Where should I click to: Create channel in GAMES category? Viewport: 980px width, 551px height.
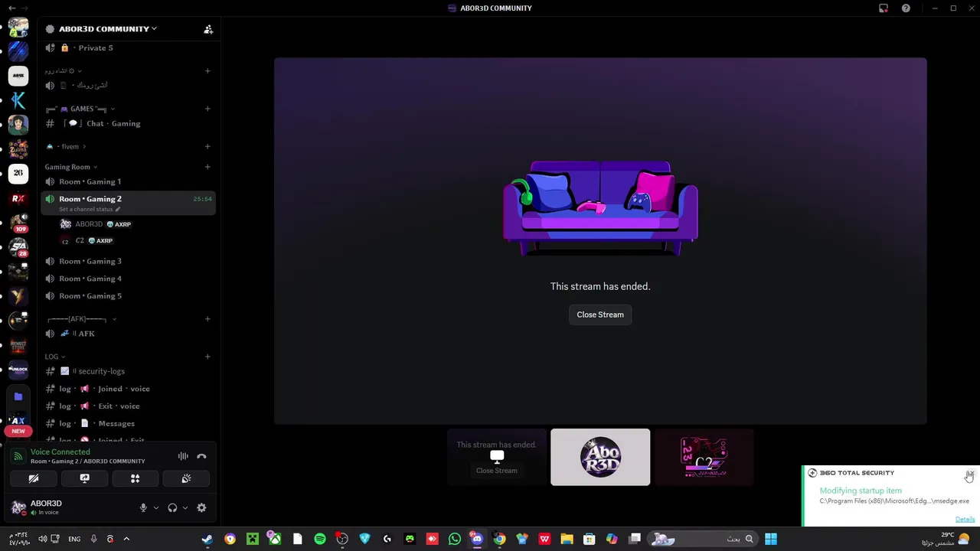coord(207,109)
